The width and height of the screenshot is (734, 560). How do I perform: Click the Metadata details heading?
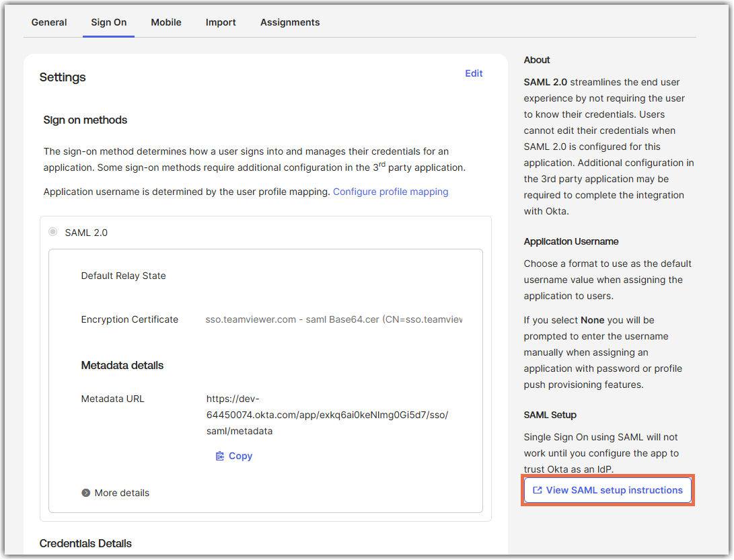(x=122, y=366)
